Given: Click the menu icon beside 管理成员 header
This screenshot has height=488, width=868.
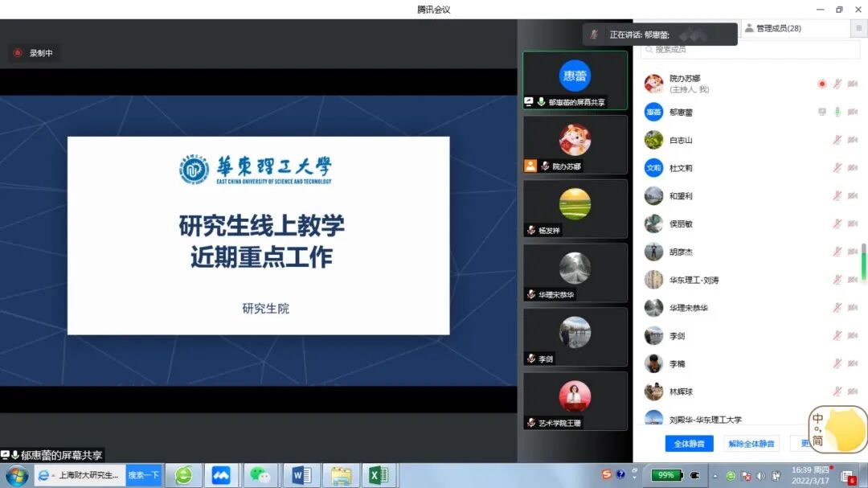Looking at the screenshot, I should pyautogui.click(x=858, y=28).
